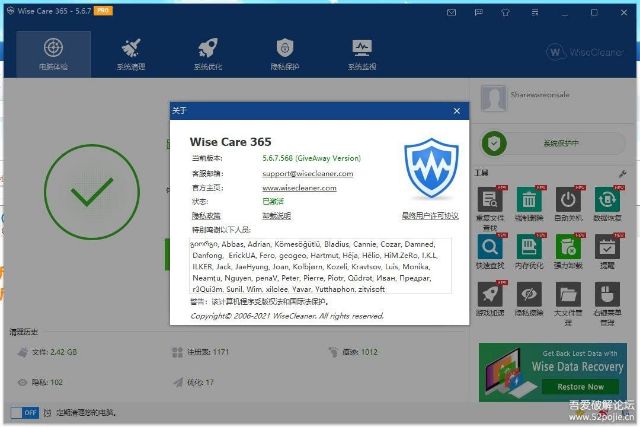This screenshot has width=640, height=427.
Task: Open the skin (shirt) icon in title bar
Action: tap(506, 13)
